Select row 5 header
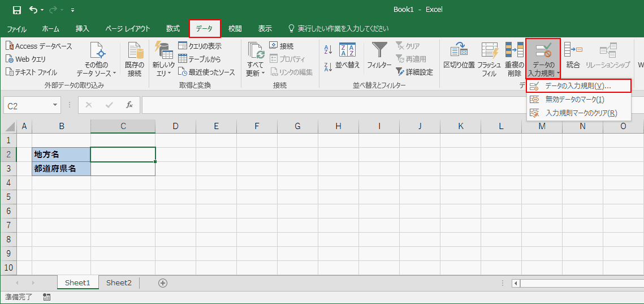 (8, 196)
